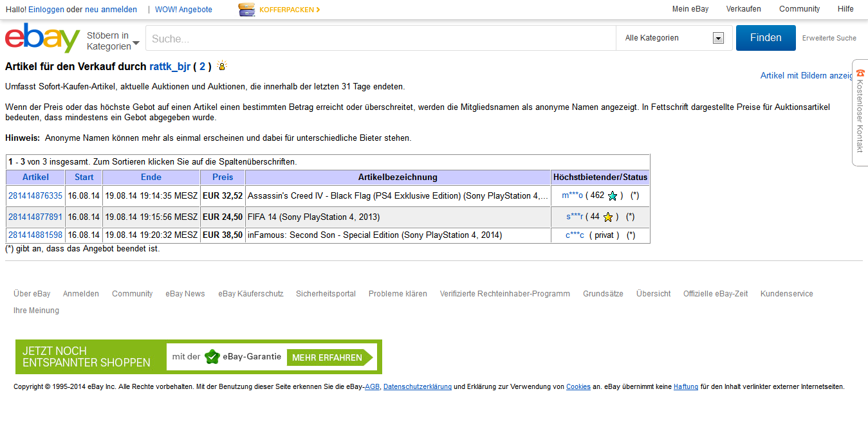Click the feedback score 2 link
Image resolution: width=868 pixels, height=425 pixels.
click(x=202, y=66)
